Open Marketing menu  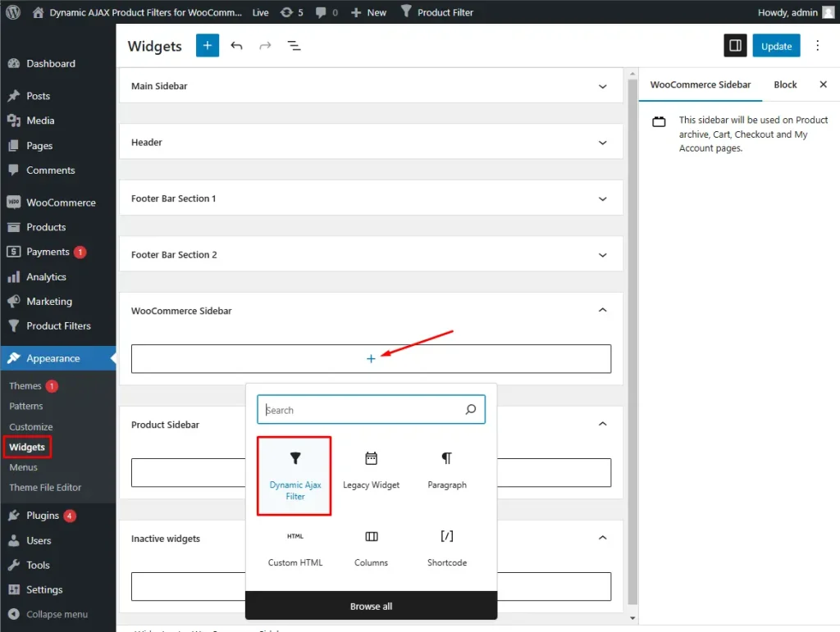pyautogui.click(x=58, y=302)
